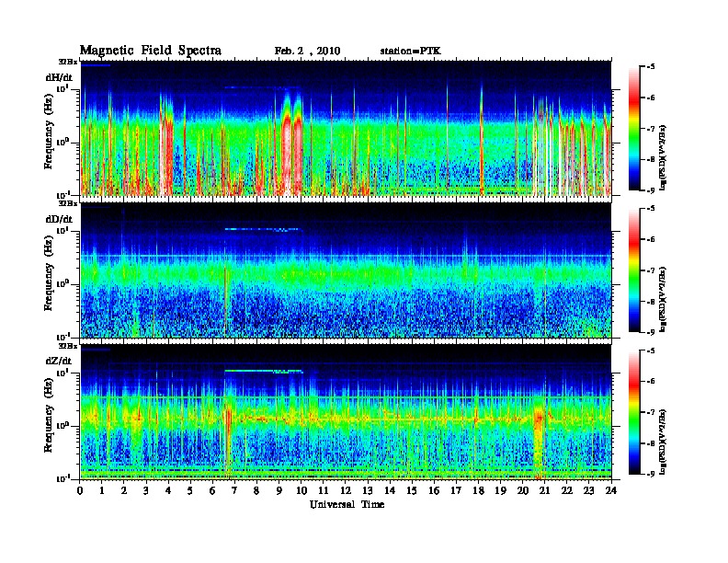Image resolution: width=728 pixels, height=563 pixels.
Task: Click the '-5' tick on dH/dt color scale
Action: click(x=651, y=67)
